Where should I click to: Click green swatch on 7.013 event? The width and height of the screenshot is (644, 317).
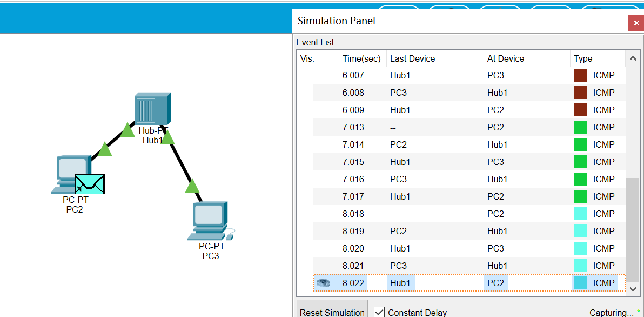pyautogui.click(x=580, y=127)
